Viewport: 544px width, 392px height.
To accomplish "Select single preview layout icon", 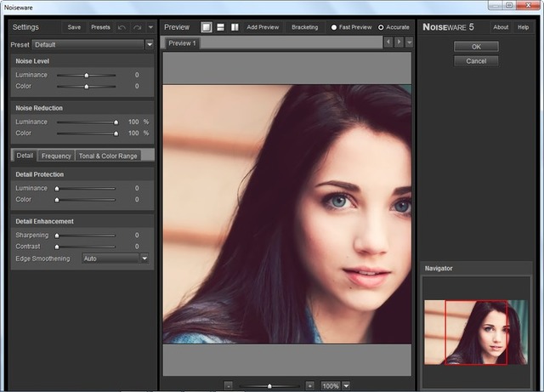I will point(207,27).
